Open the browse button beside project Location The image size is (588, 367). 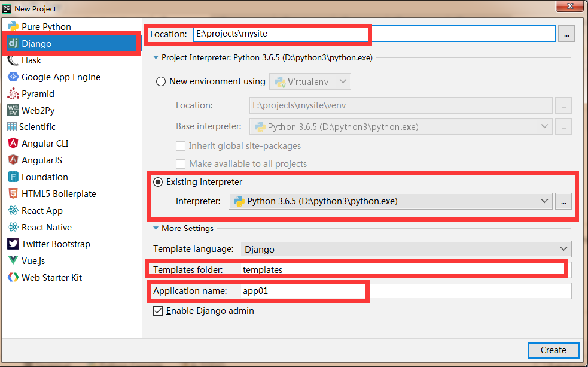[566, 34]
